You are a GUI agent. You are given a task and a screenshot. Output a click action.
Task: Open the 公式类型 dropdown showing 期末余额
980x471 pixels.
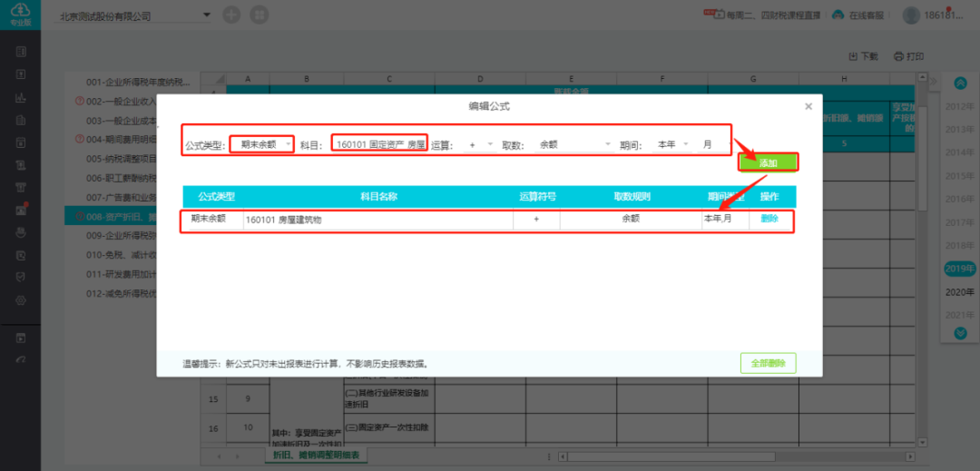pos(261,144)
